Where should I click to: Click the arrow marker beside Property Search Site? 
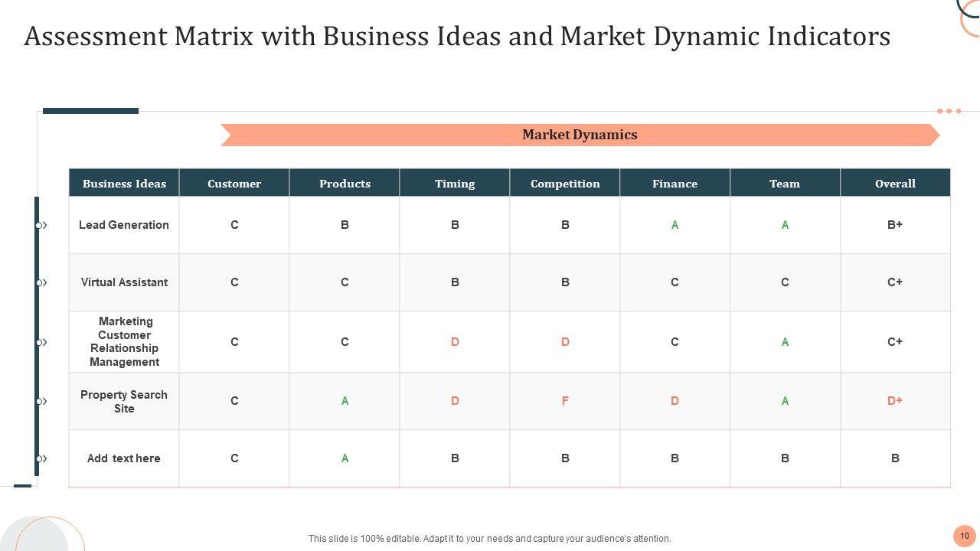(41, 401)
